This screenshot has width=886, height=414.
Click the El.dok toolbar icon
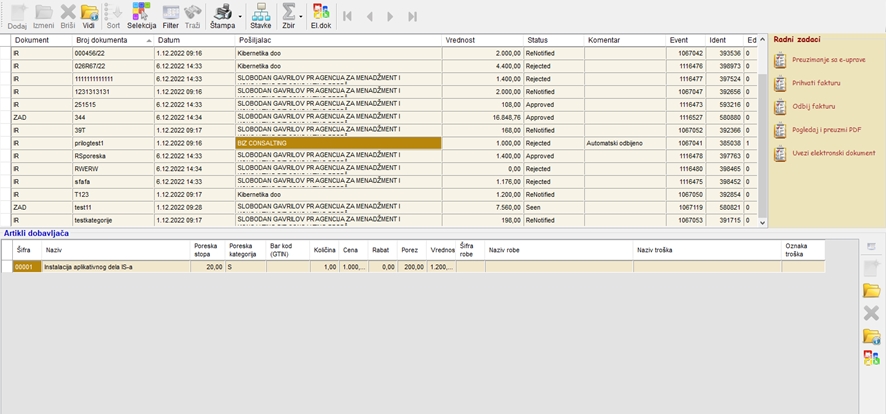[x=320, y=14]
